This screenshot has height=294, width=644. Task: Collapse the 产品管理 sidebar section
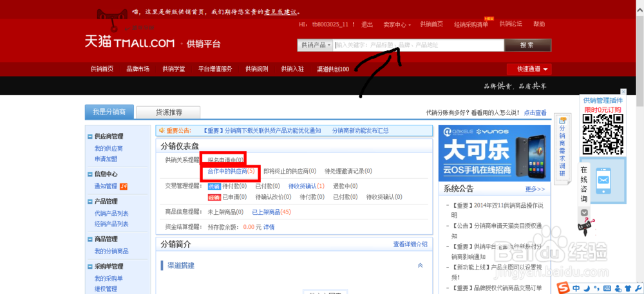90,201
